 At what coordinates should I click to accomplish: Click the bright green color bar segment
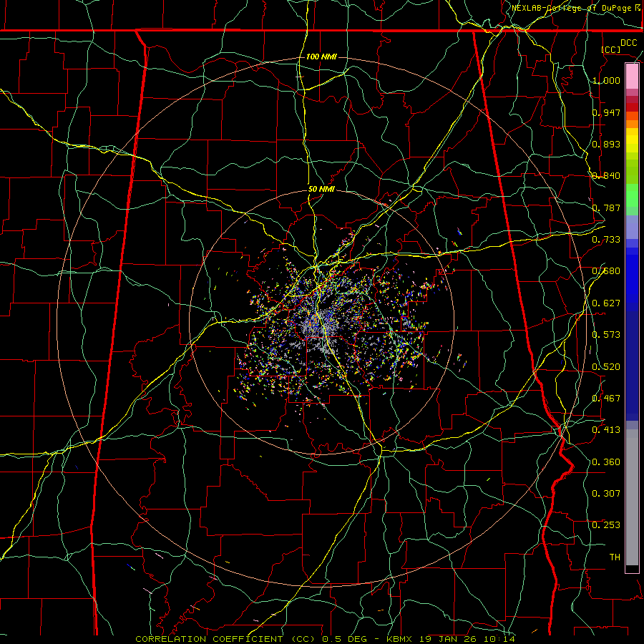(x=632, y=195)
